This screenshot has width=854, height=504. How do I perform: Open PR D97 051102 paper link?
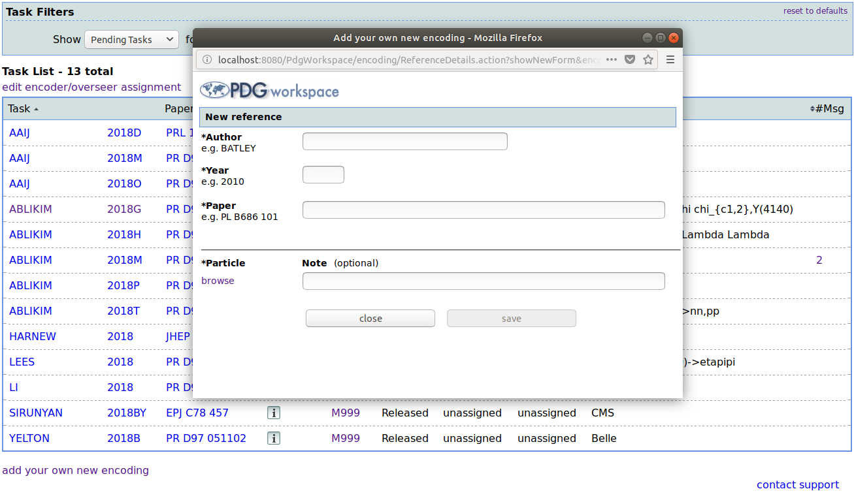point(206,438)
